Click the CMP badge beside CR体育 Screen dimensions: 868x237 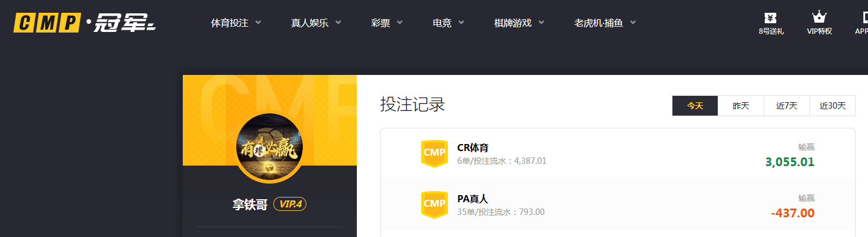434,153
